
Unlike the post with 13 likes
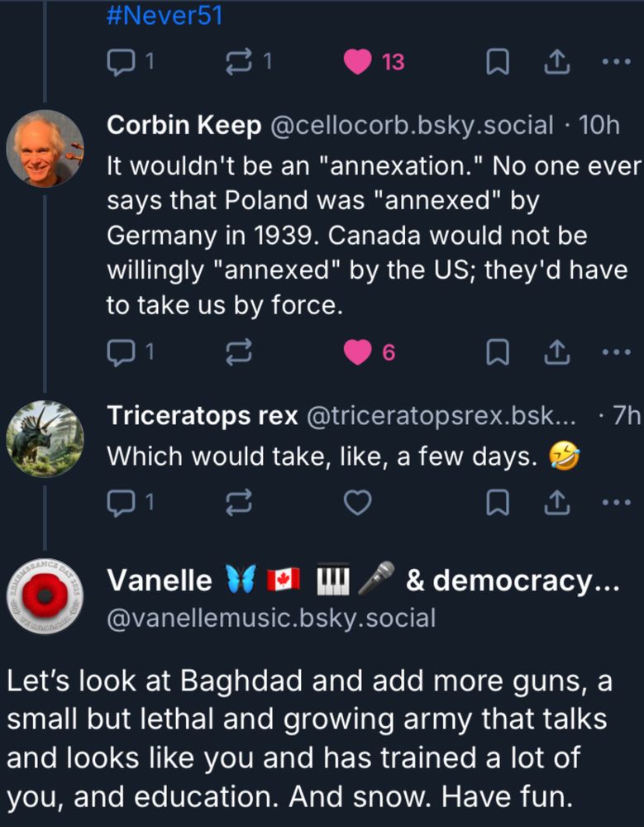tap(358, 62)
